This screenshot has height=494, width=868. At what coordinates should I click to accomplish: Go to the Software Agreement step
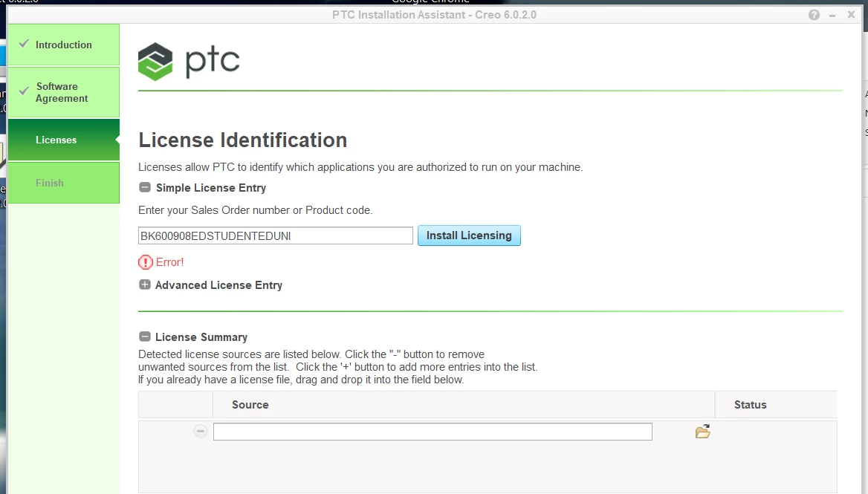64,92
